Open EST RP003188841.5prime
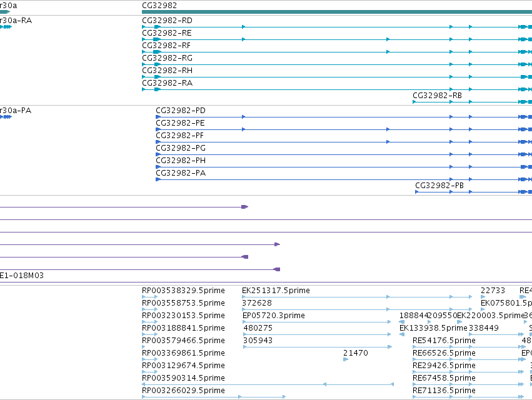This screenshot has width=532, height=400. [x=183, y=328]
